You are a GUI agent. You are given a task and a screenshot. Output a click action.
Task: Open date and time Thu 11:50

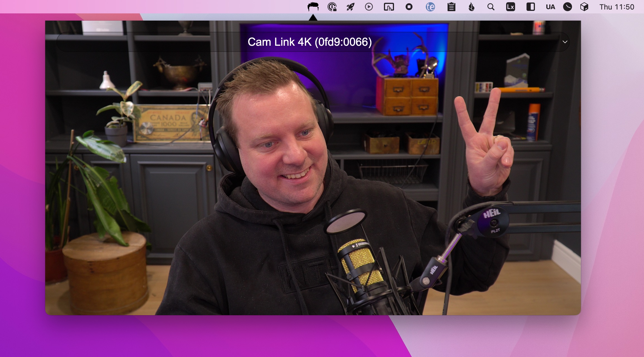coord(617,7)
